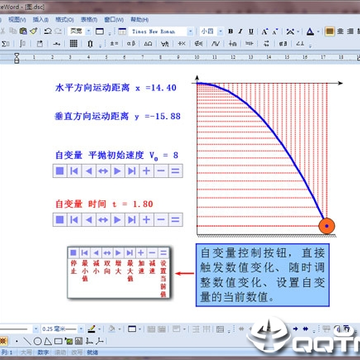
Task: Open the 格式 menu
Action: [65, 19]
